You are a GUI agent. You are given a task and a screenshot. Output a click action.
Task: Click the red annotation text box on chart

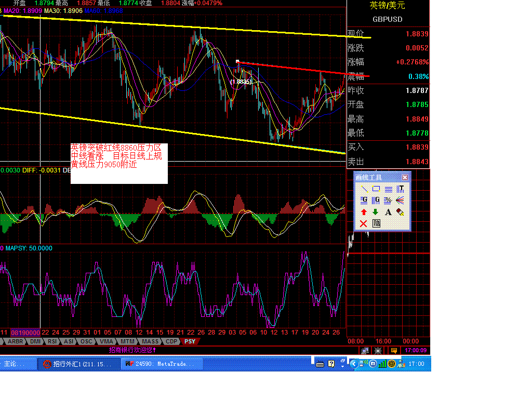tap(119, 164)
